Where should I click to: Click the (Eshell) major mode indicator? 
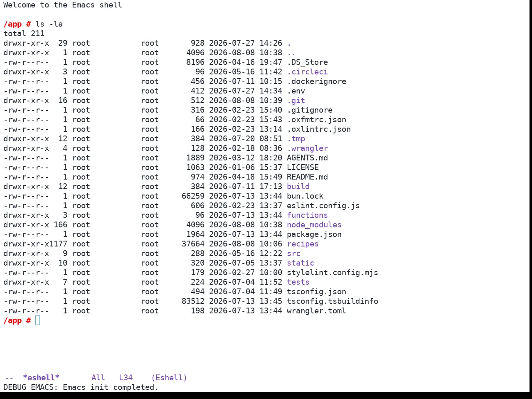(169, 378)
